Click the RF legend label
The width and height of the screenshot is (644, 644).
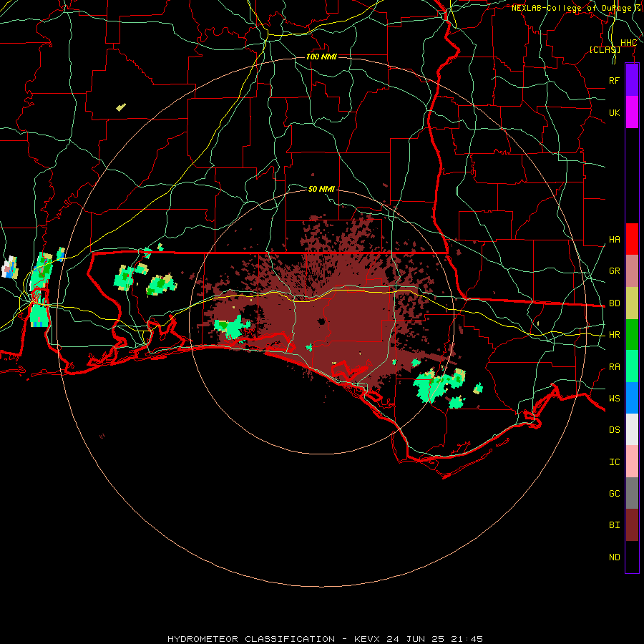[614, 80]
